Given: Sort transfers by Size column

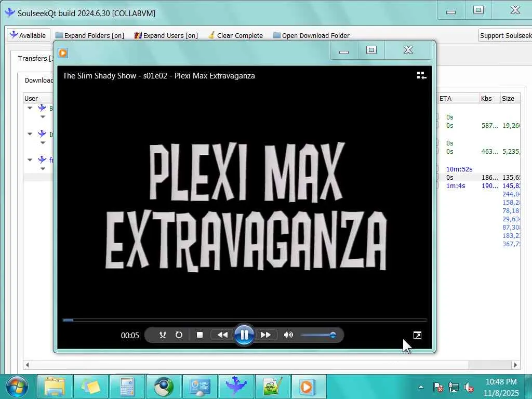Looking at the screenshot, I should [510, 98].
